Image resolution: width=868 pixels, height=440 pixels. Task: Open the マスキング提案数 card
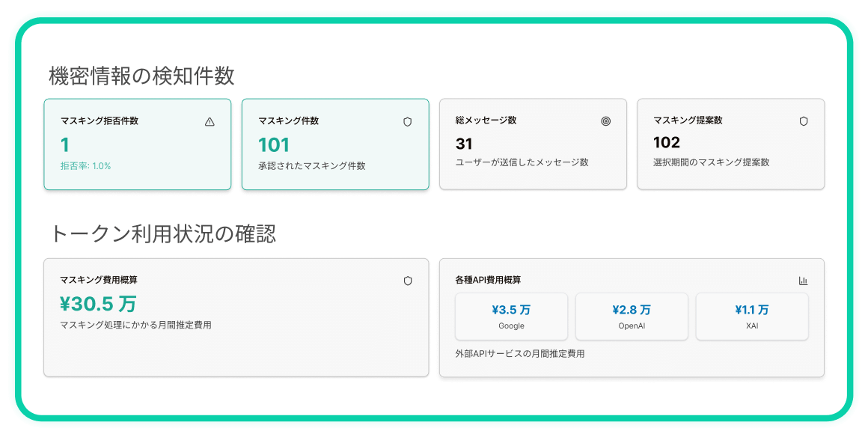point(731,144)
